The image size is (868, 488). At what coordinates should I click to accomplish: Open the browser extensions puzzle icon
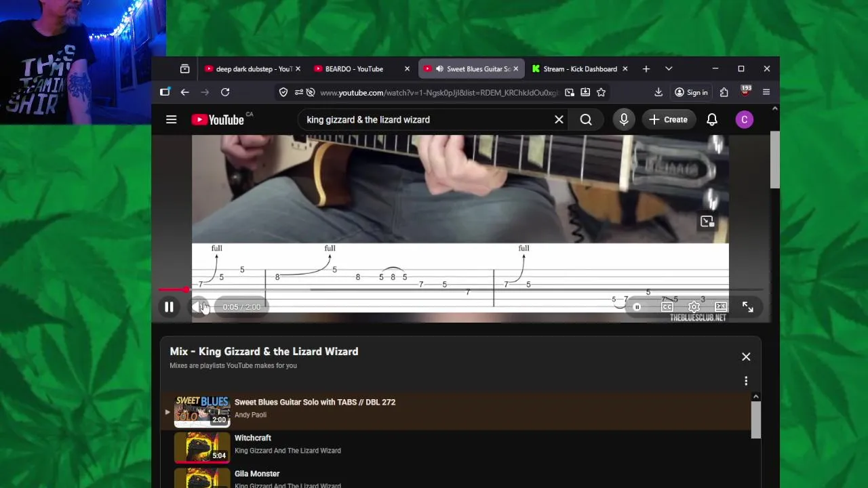click(x=724, y=92)
